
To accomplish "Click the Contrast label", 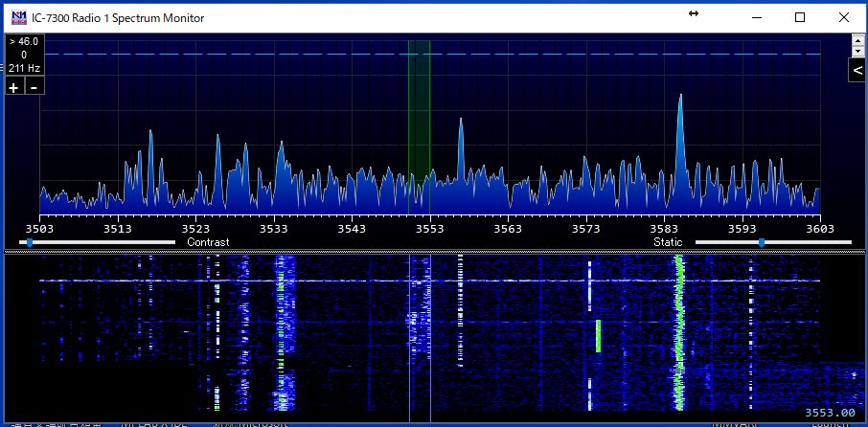I will 208,242.
